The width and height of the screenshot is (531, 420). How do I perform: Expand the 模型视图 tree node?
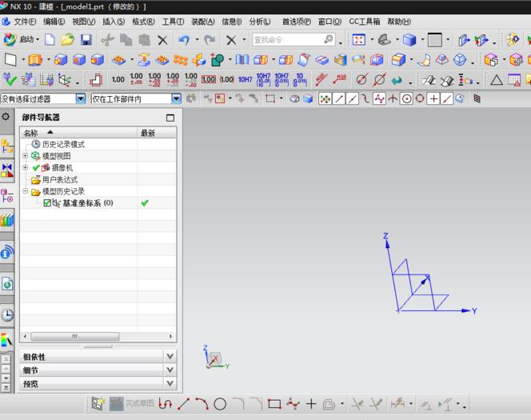point(26,156)
